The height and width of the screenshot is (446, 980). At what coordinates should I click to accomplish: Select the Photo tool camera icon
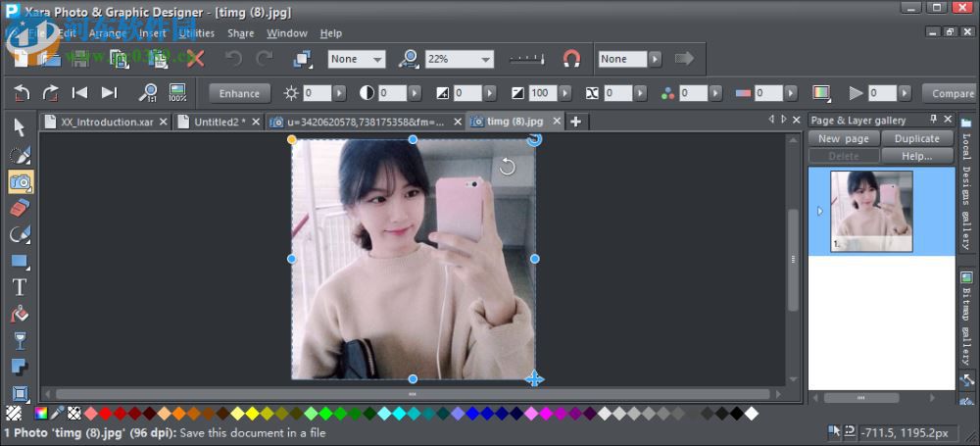[x=21, y=182]
